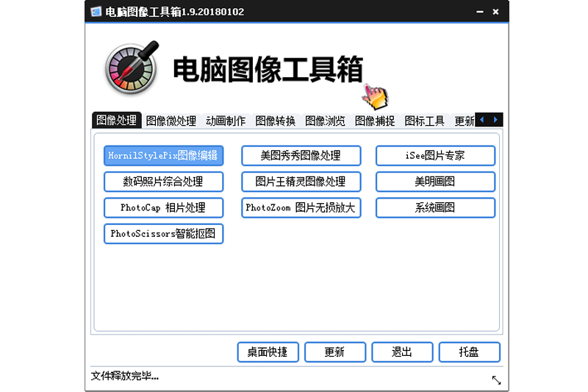Open 美明画图
Image resolution: width=588 pixels, height=392 pixels.
(435, 182)
